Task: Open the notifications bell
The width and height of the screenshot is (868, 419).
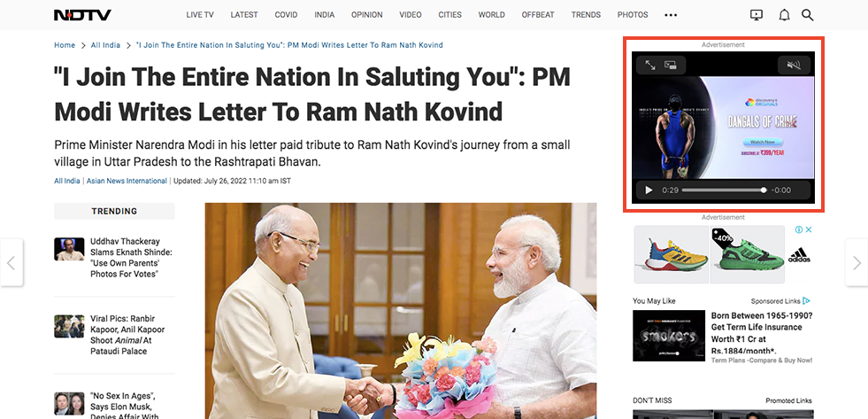Action: (784, 15)
